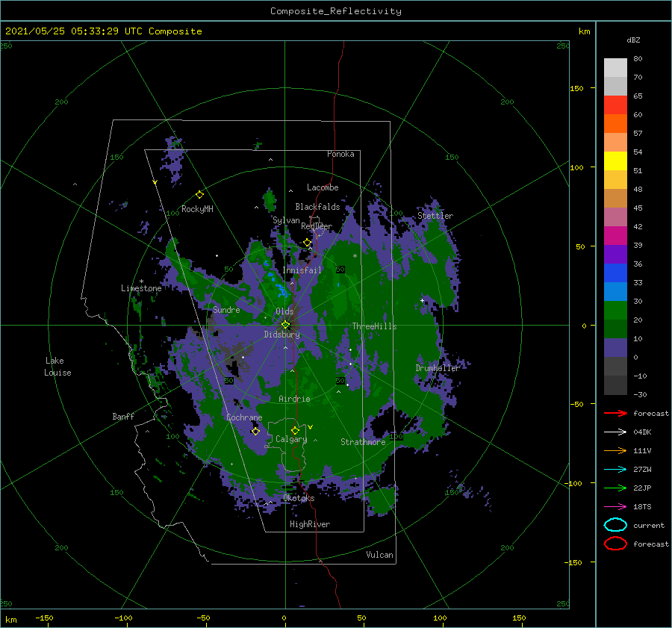Click the Sylvan label on map

click(x=286, y=220)
